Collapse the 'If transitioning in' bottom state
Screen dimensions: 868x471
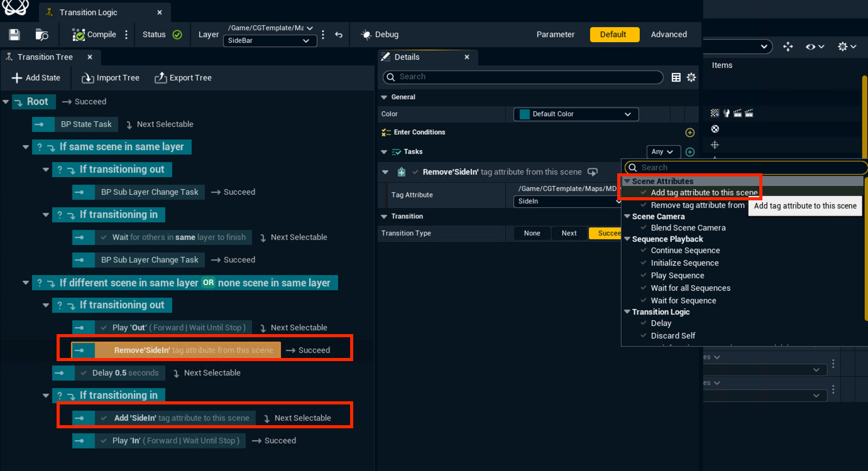pyautogui.click(x=46, y=396)
